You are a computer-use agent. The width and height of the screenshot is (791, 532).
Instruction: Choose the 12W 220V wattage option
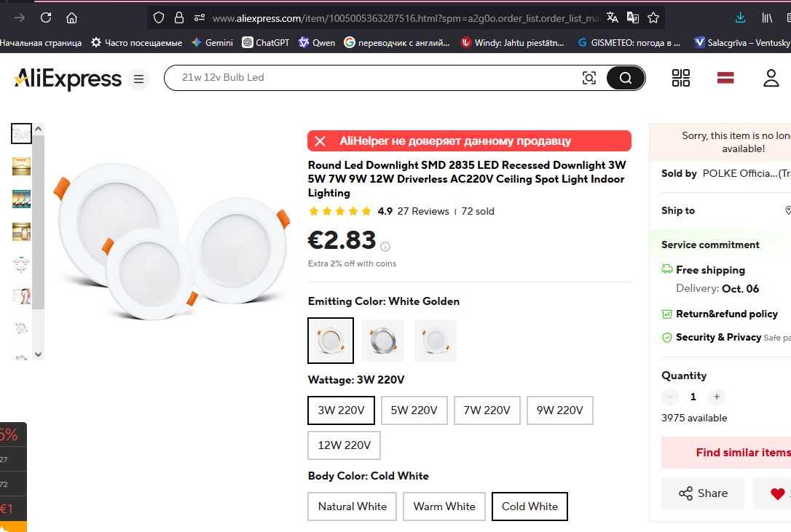[x=344, y=445]
